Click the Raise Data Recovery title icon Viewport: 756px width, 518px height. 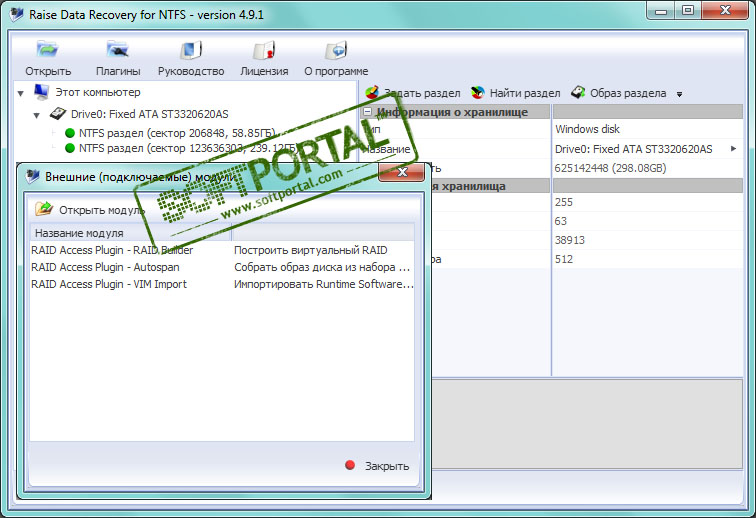[x=16, y=14]
